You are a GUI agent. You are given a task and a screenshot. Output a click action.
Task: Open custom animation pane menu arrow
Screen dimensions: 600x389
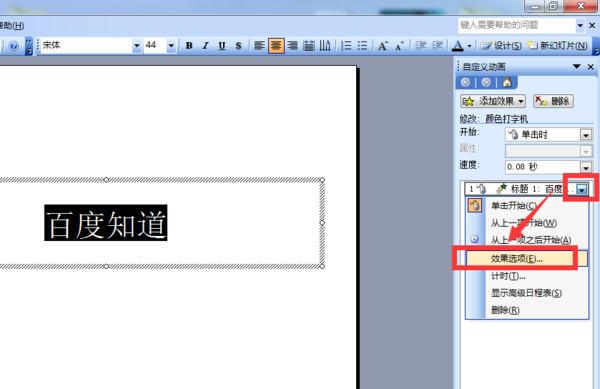(x=577, y=67)
